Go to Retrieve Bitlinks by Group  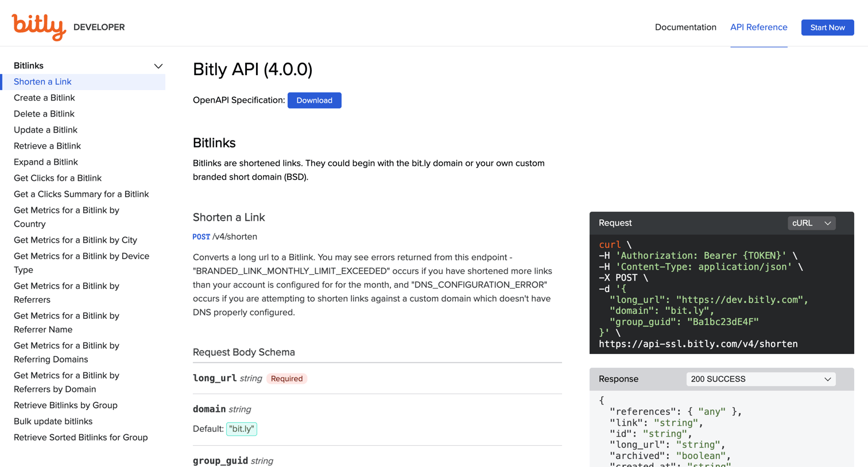(65, 406)
